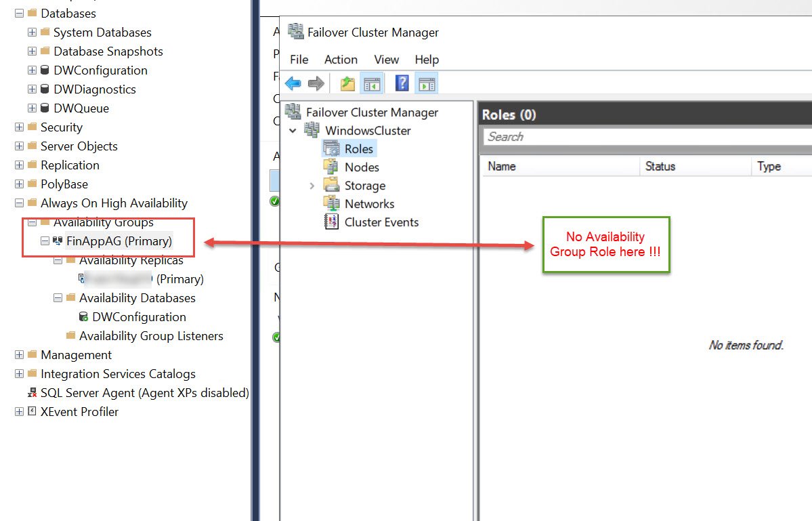This screenshot has height=521, width=812.
Task: Select WindowsCluster in the tree
Action: click(x=368, y=131)
